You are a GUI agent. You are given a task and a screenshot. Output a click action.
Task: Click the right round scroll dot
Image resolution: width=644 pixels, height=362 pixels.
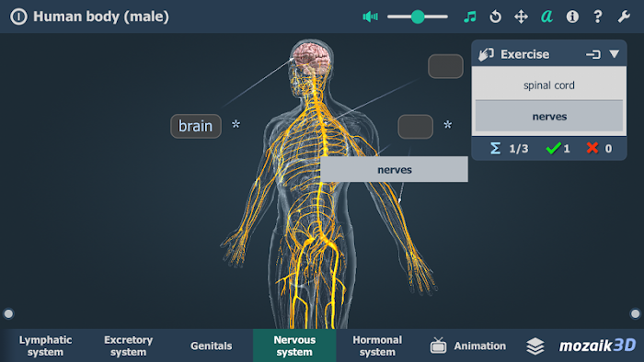tap(636, 314)
